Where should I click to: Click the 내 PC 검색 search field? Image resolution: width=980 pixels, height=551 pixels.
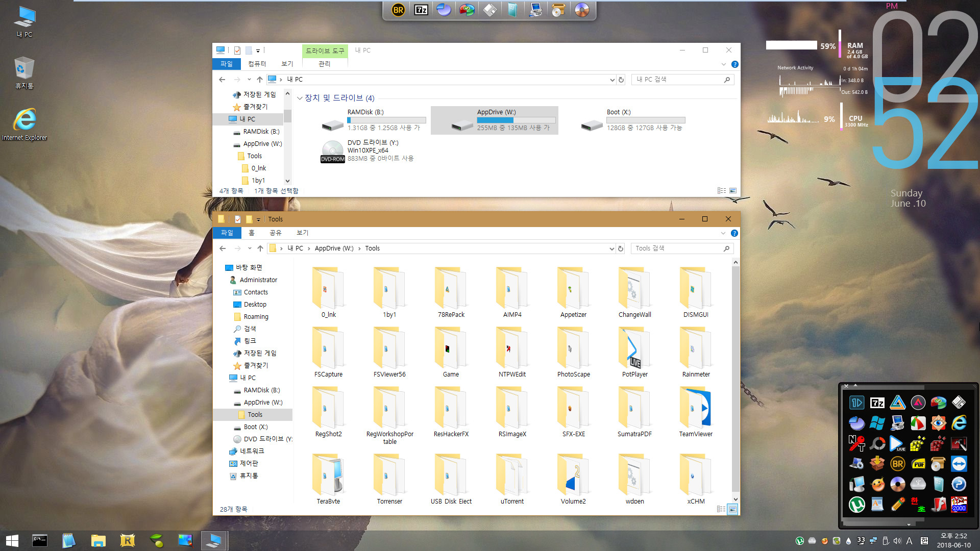[683, 80]
